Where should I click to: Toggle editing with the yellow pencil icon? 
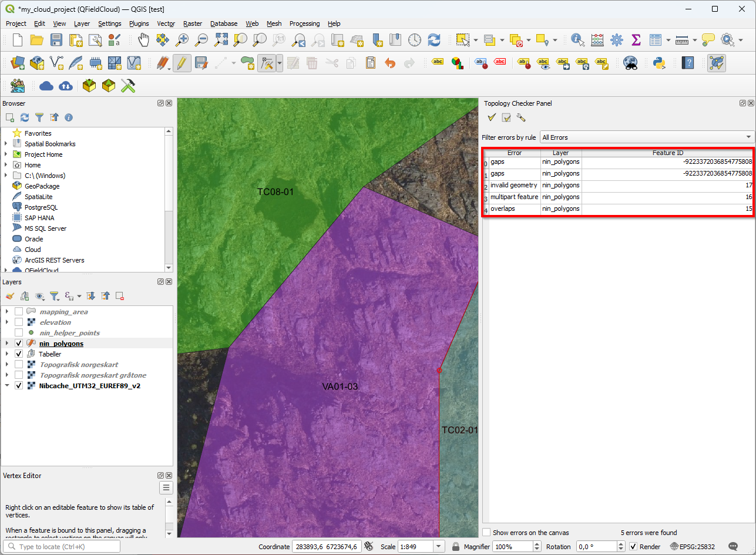pos(182,63)
